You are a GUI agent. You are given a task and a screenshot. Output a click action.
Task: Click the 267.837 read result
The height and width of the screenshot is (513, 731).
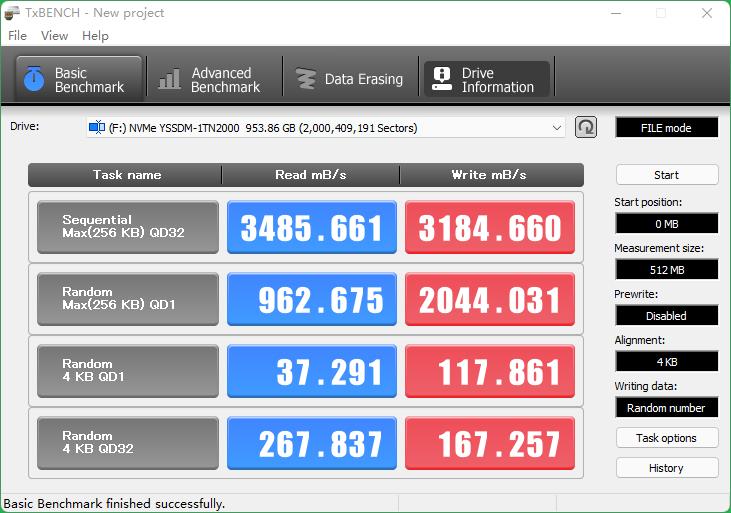(x=312, y=443)
